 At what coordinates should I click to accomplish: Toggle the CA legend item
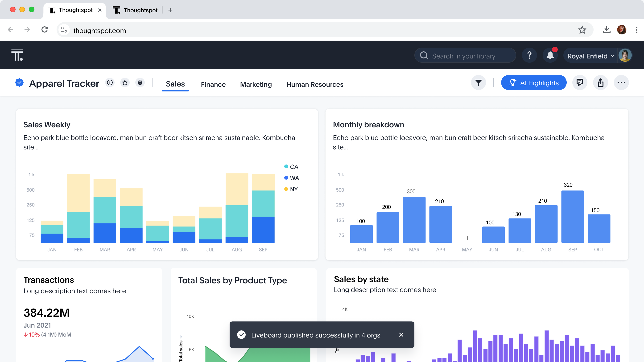click(291, 167)
